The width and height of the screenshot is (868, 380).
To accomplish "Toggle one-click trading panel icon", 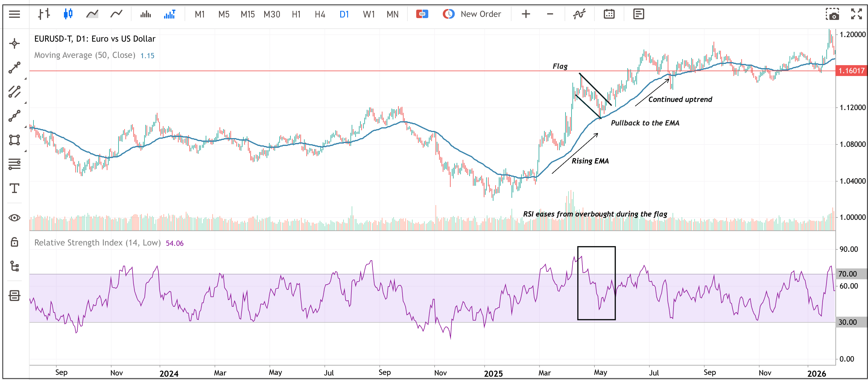I will (422, 14).
